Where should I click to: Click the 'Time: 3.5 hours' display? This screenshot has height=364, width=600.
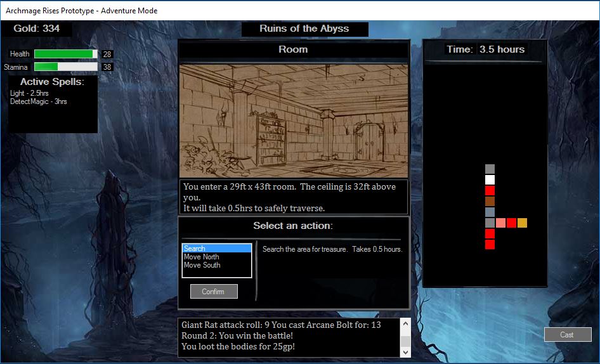tap(486, 49)
